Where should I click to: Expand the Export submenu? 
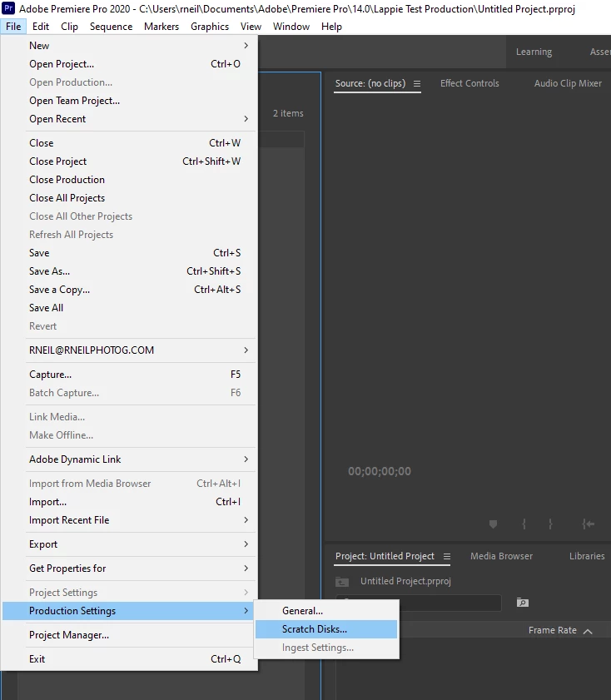246,544
